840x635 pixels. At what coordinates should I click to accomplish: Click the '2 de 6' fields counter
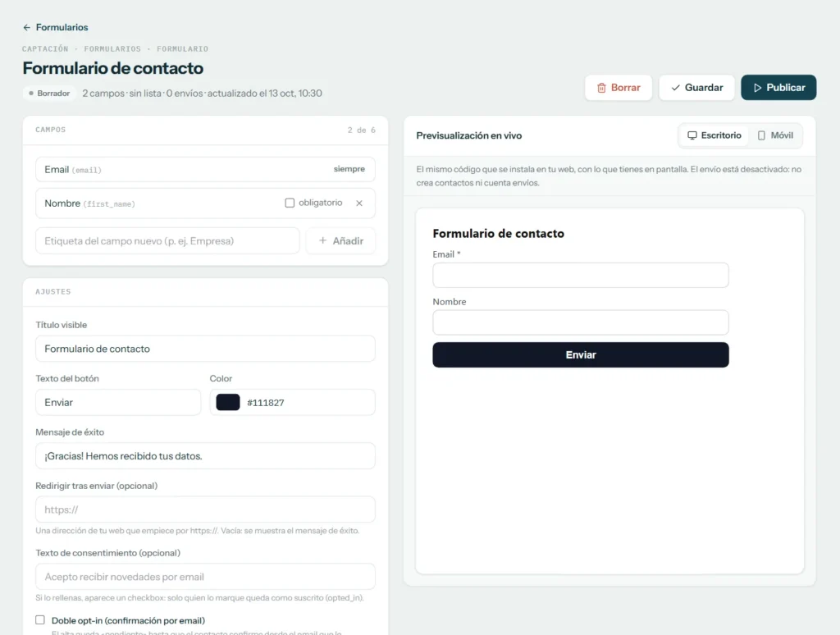(362, 130)
